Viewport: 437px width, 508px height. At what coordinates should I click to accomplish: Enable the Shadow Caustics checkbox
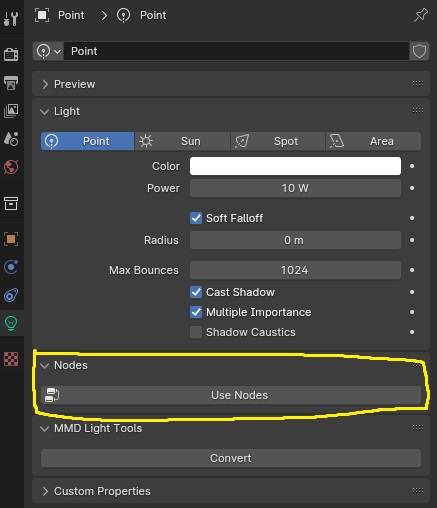coord(196,332)
